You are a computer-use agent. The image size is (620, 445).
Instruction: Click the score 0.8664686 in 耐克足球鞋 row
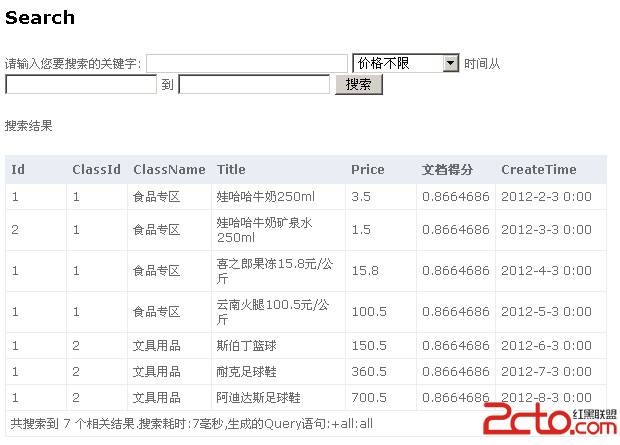(x=456, y=371)
